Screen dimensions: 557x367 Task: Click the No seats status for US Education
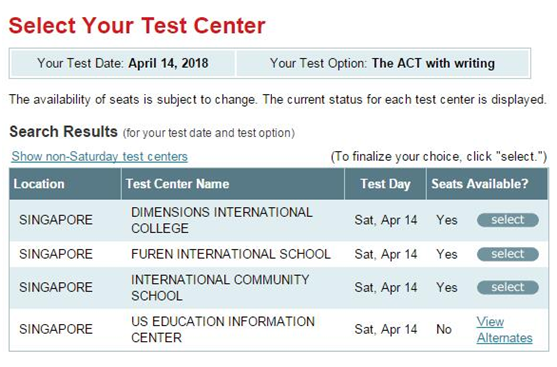click(444, 329)
